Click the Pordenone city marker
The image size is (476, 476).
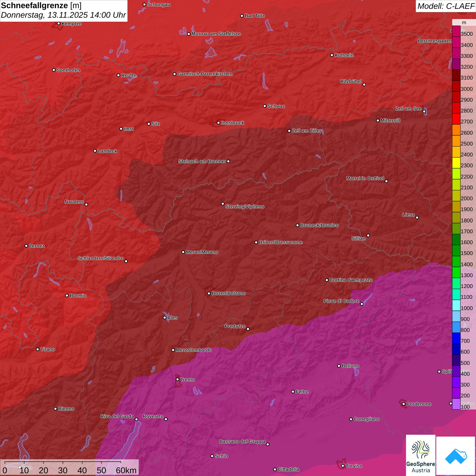pyautogui.click(x=404, y=404)
